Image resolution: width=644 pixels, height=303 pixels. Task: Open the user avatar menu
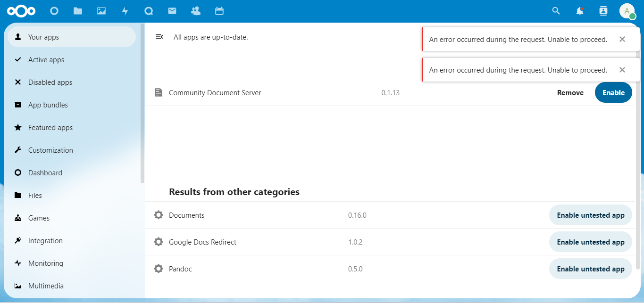pyautogui.click(x=627, y=11)
